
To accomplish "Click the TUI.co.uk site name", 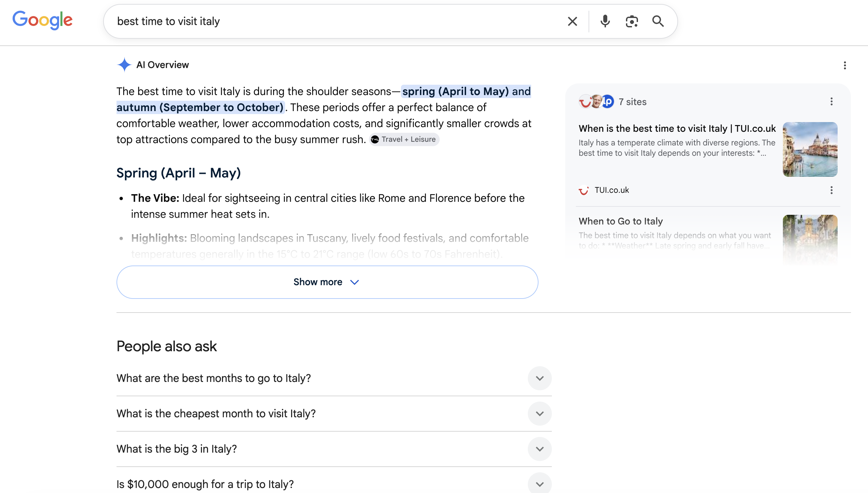I will pyautogui.click(x=612, y=190).
